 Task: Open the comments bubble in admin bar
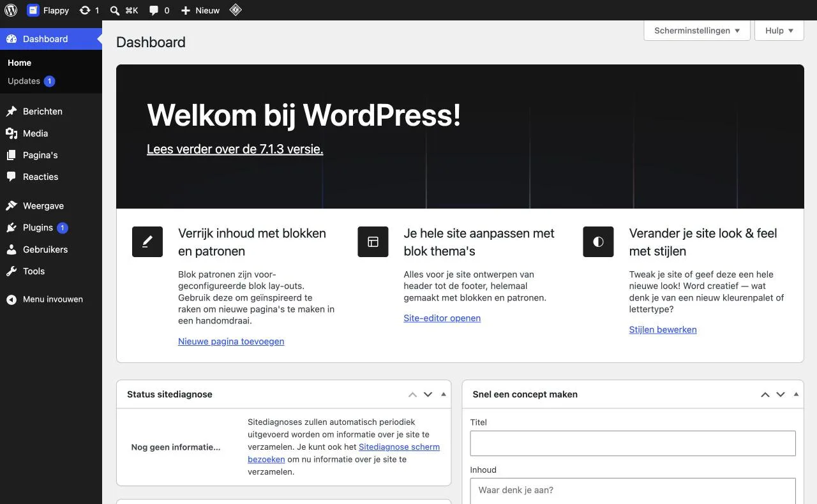click(x=154, y=10)
